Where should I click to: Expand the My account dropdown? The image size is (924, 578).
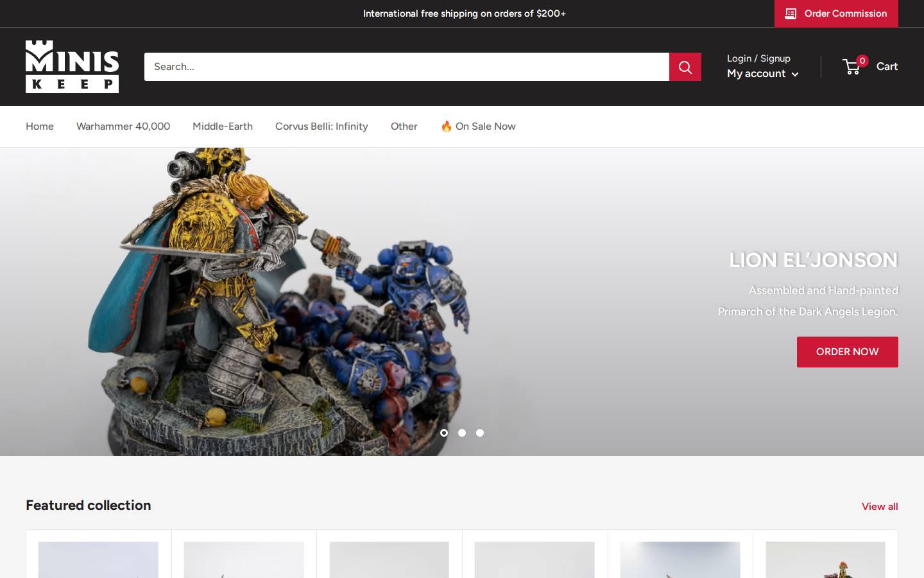[x=763, y=74]
